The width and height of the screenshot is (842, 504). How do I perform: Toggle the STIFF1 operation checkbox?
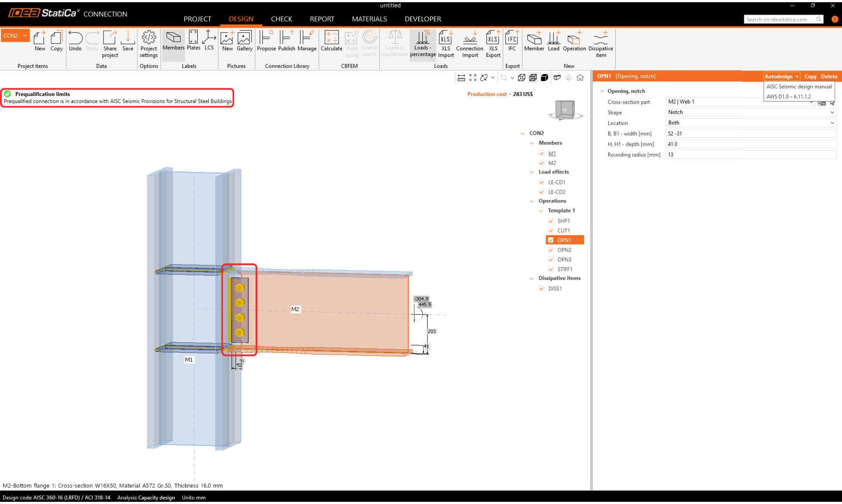(551, 269)
